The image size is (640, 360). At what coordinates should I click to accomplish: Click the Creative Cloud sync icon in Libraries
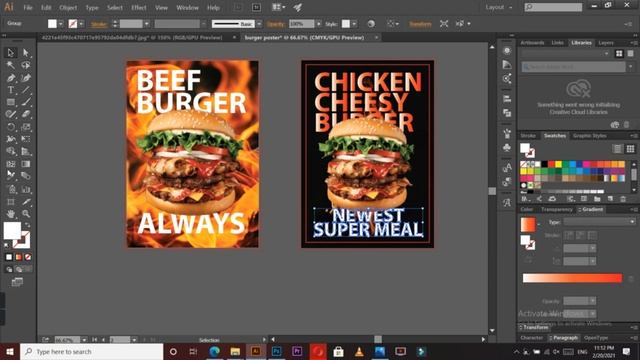[x=615, y=124]
